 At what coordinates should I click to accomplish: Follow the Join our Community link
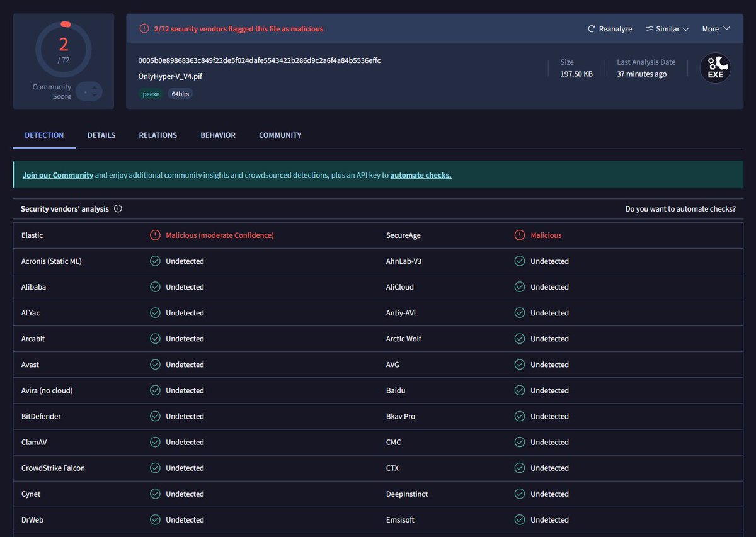pos(58,175)
